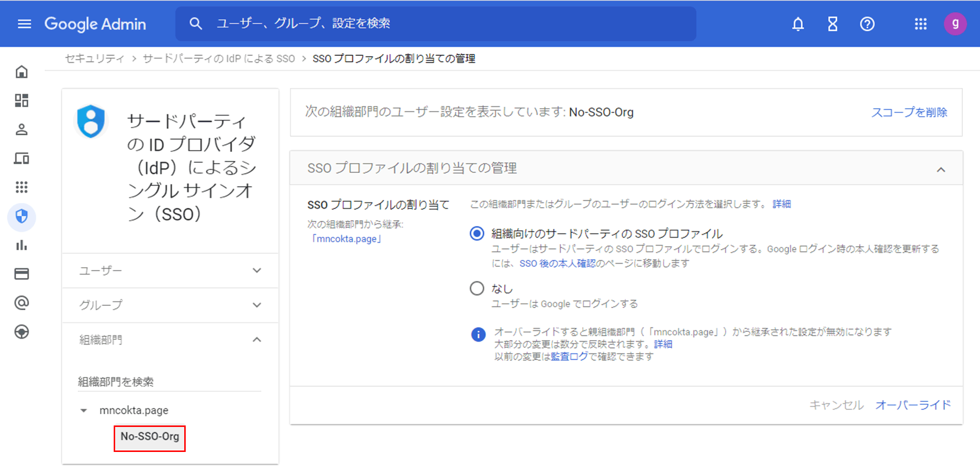This screenshot has width=980, height=474.
Task: Go to Home in sidebar
Action: click(22, 72)
